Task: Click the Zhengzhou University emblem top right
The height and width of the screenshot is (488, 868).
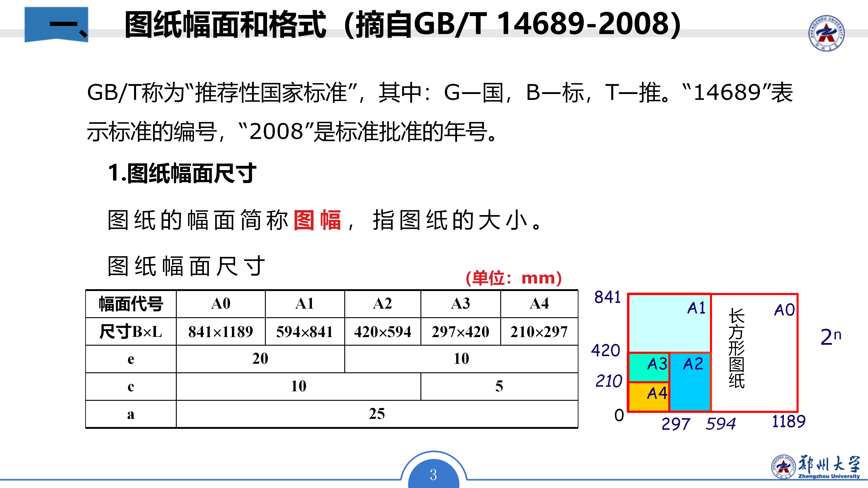Action: point(826,33)
